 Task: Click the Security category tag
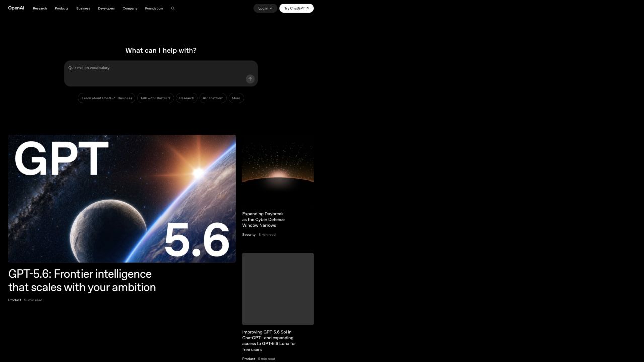tap(249, 235)
